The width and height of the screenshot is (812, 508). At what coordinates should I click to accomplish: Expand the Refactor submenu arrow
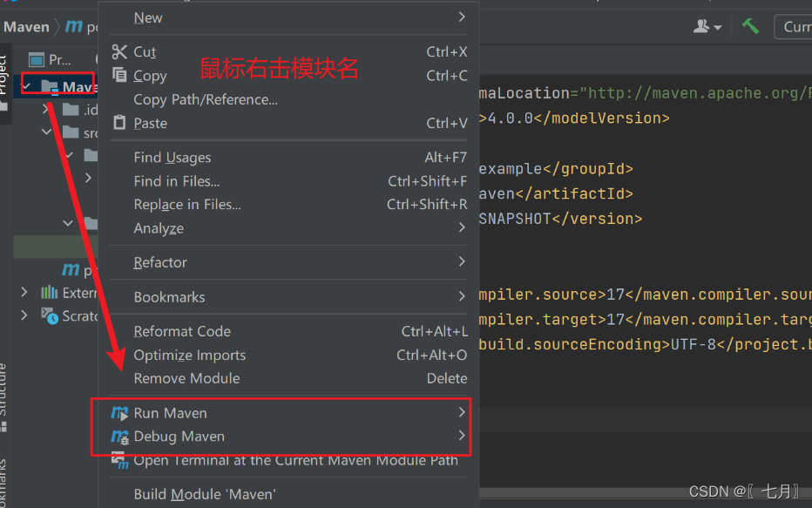[462, 261]
